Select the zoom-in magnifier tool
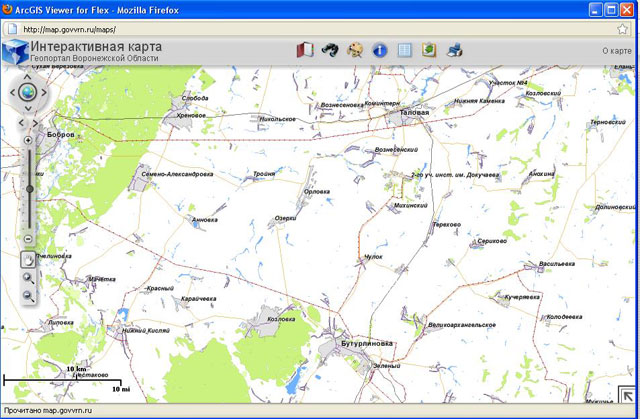The height and width of the screenshot is (419, 640). pyautogui.click(x=28, y=278)
